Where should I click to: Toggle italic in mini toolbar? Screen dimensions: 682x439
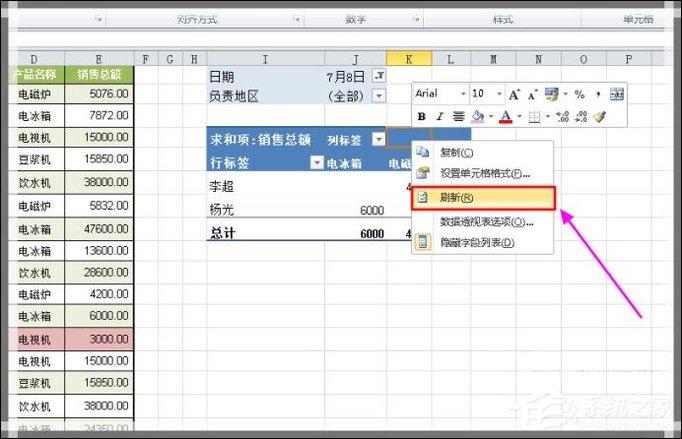440,117
